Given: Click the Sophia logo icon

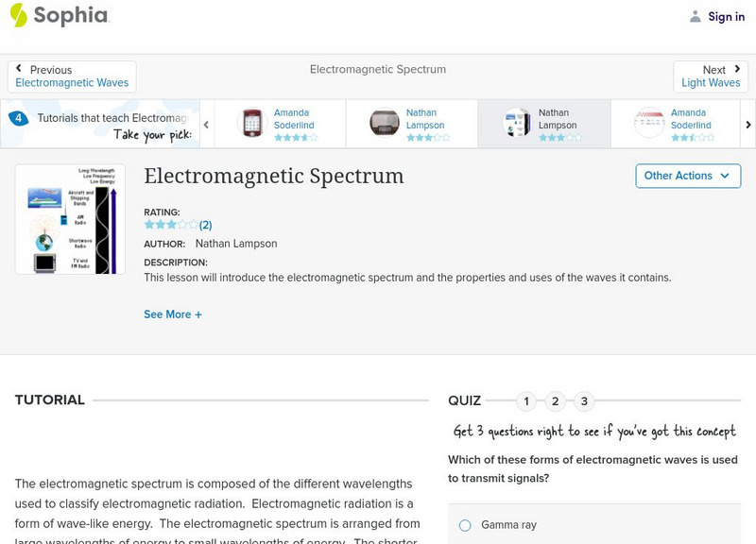Looking at the screenshot, I should coord(19,15).
